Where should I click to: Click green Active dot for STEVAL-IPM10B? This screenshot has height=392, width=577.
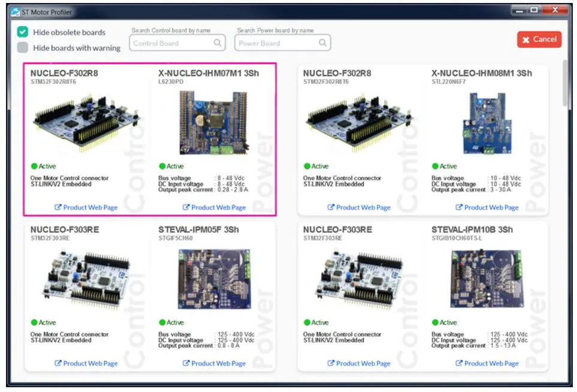(435, 322)
